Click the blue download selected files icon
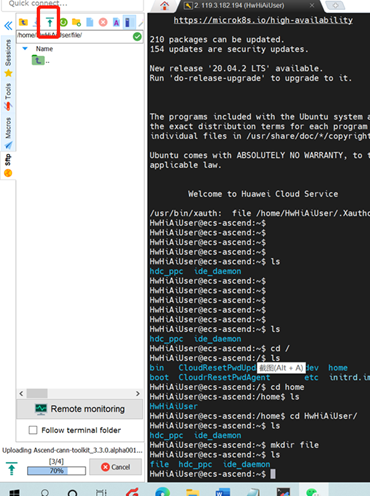 [36, 22]
